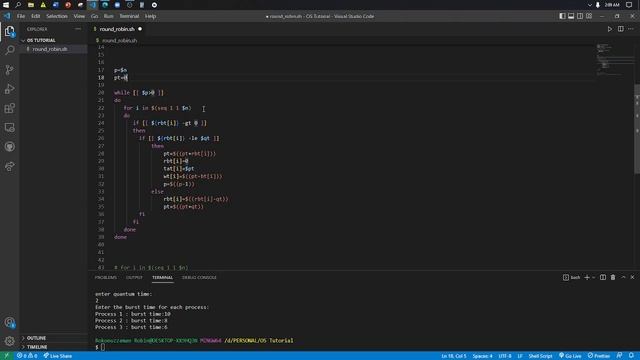Open the View menu
This screenshot has width=640, height=360.
(x=79, y=16)
